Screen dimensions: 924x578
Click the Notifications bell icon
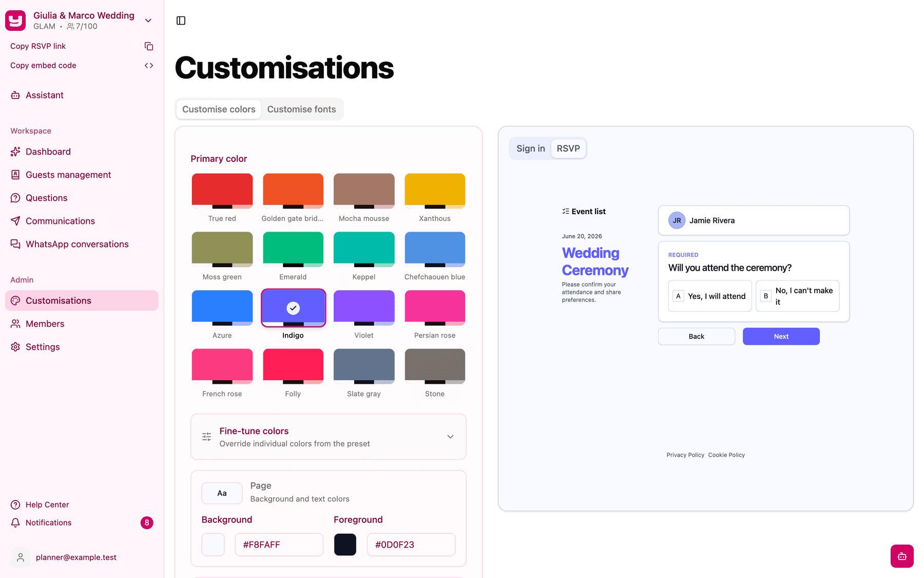tap(15, 523)
